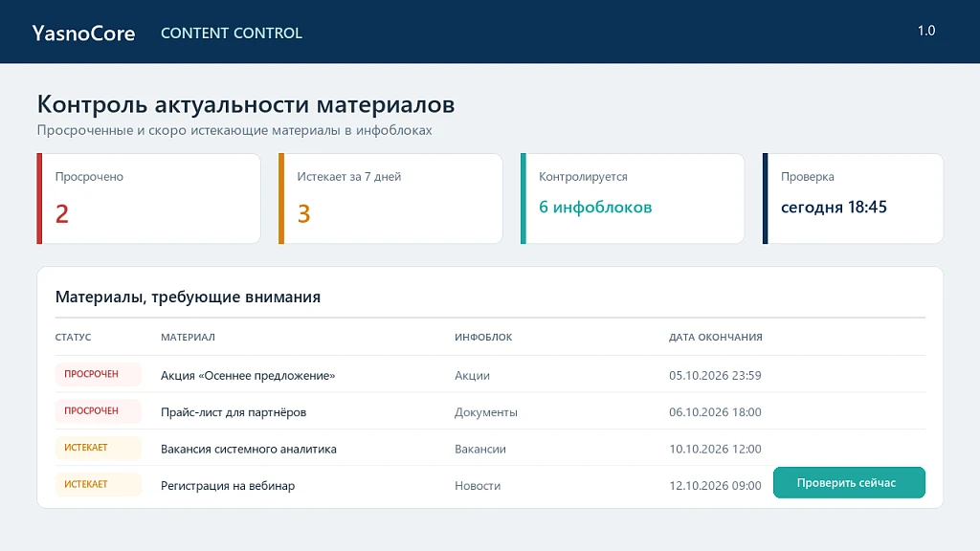This screenshot has height=551, width=980.
Task: Click the subtitle about 'Просроченные и скоро истекающие'
Action: coord(234,130)
